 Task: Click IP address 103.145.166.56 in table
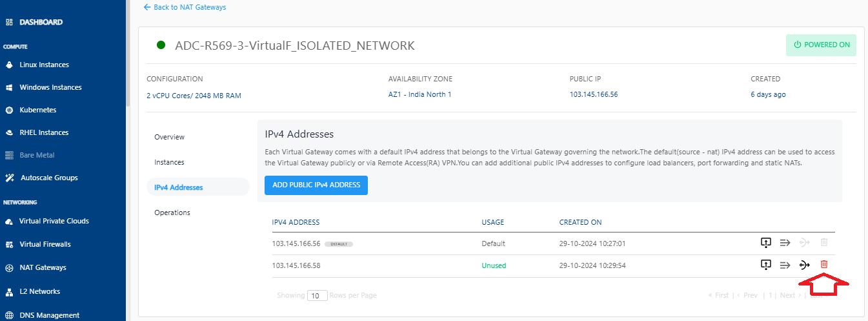tap(296, 243)
